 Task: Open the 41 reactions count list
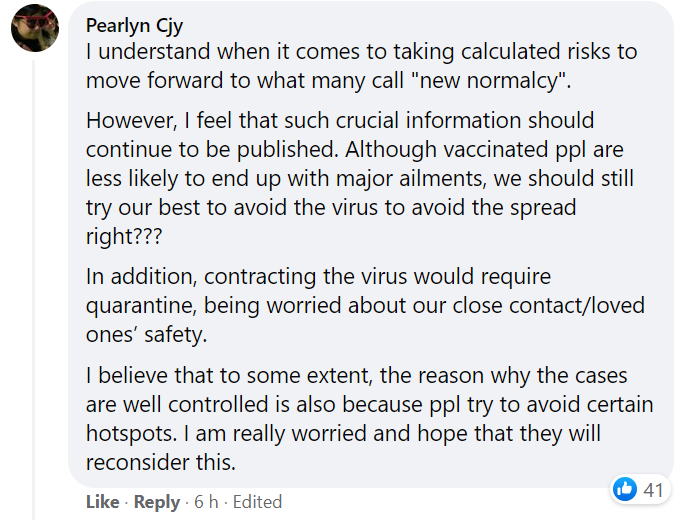click(x=653, y=490)
